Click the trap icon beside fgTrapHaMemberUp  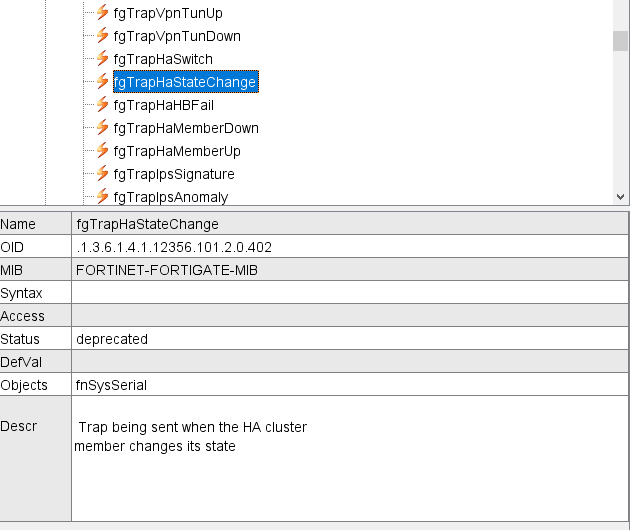pyautogui.click(x=102, y=151)
